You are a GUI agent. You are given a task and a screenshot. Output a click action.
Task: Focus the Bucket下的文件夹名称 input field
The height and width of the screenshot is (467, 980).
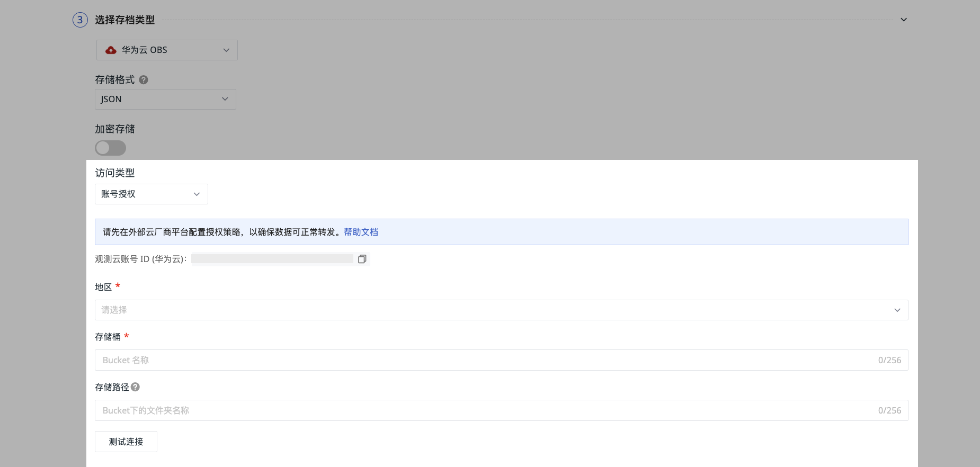[x=501, y=410]
